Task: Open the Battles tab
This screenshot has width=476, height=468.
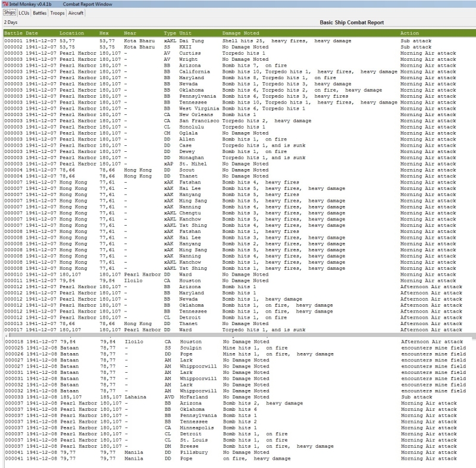Action: [40, 13]
